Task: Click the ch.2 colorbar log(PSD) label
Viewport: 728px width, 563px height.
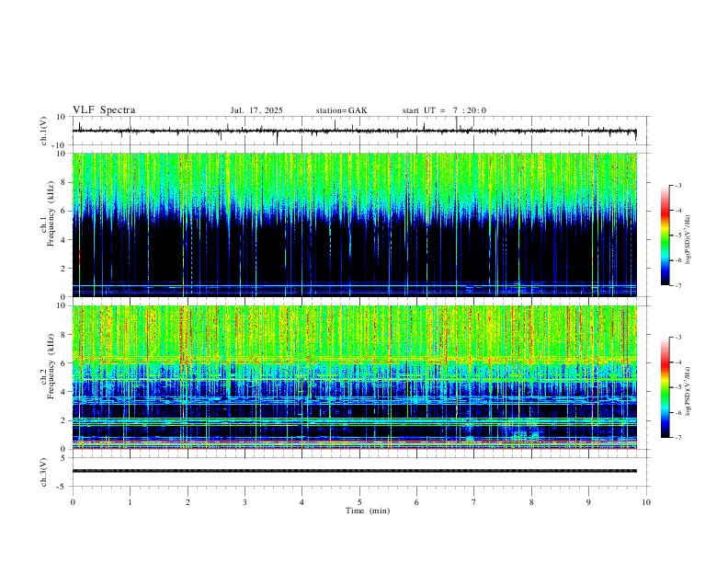Action: [688, 392]
